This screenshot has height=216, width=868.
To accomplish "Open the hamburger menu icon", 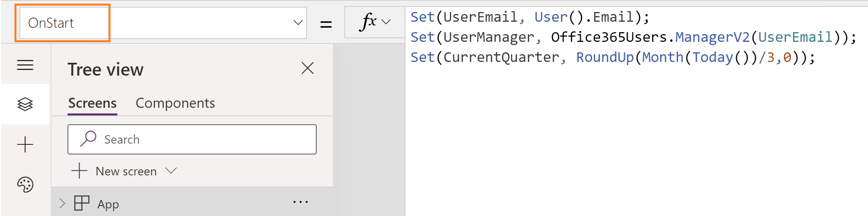I will [25, 65].
